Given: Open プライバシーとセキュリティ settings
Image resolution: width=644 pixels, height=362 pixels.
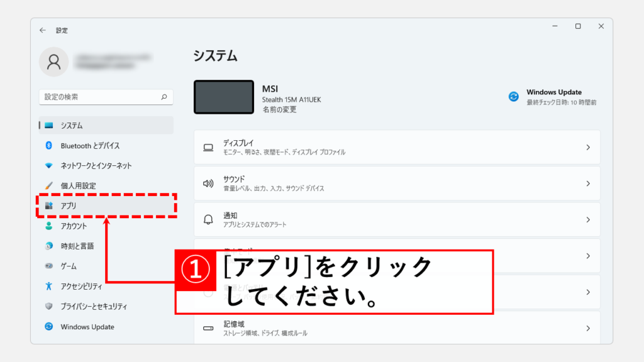Looking at the screenshot, I should [x=106, y=307].
